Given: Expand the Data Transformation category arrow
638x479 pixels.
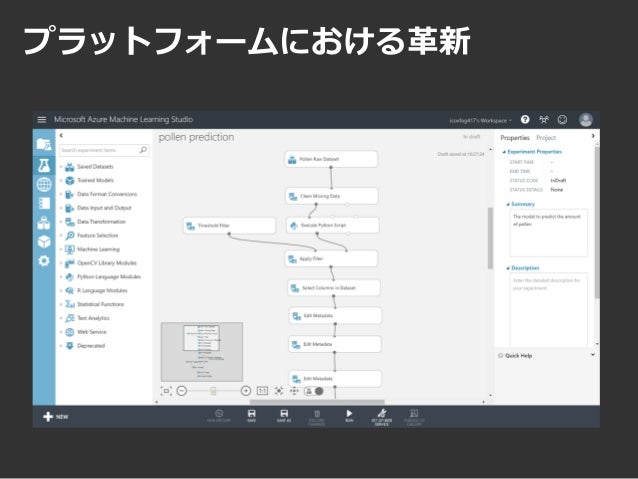Looking at the screenshot, I should point(61,222).
